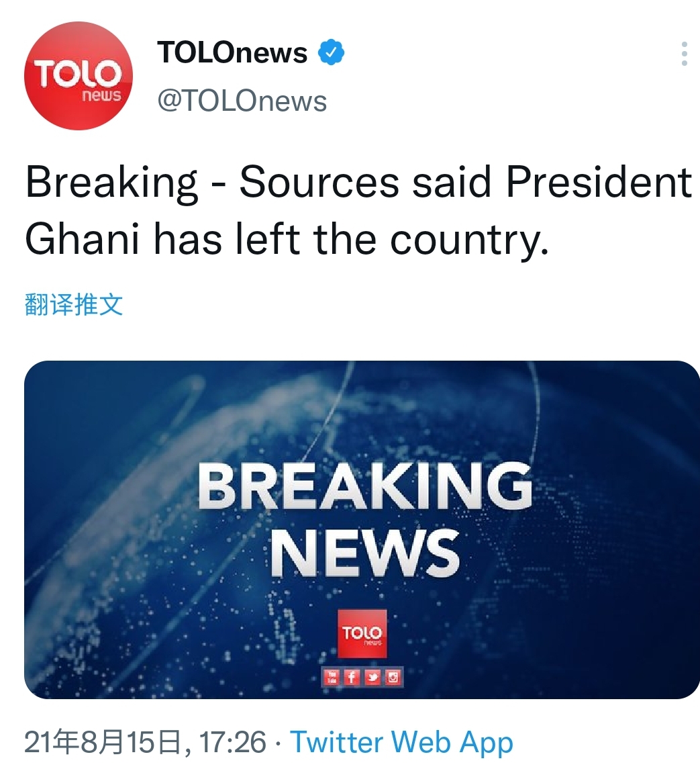Click the word "Sources" in the tweet
This screenshot has width=700, height=771.
coord(319,182)
